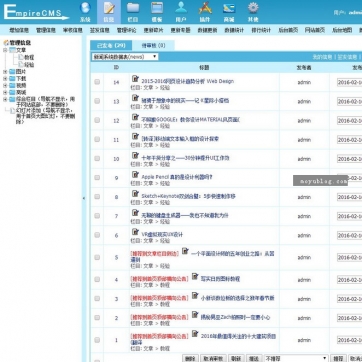
Task: Switch to the 待审核 (0) tab
Action: tap(153, 45)
